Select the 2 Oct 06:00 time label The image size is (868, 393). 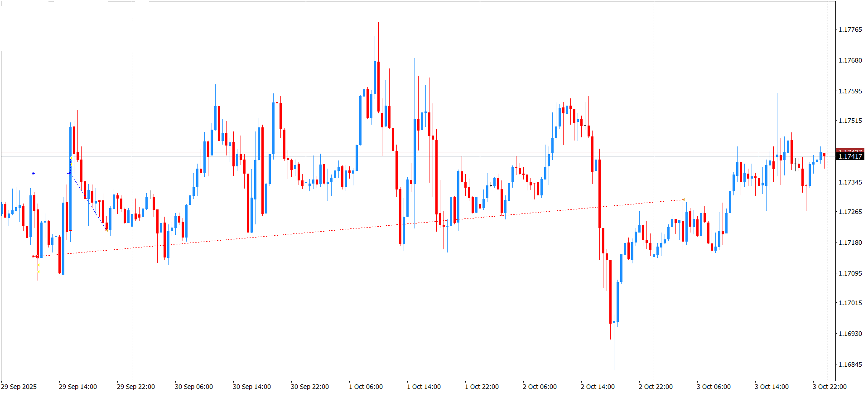pyautogui.click(x=540, y=387)
